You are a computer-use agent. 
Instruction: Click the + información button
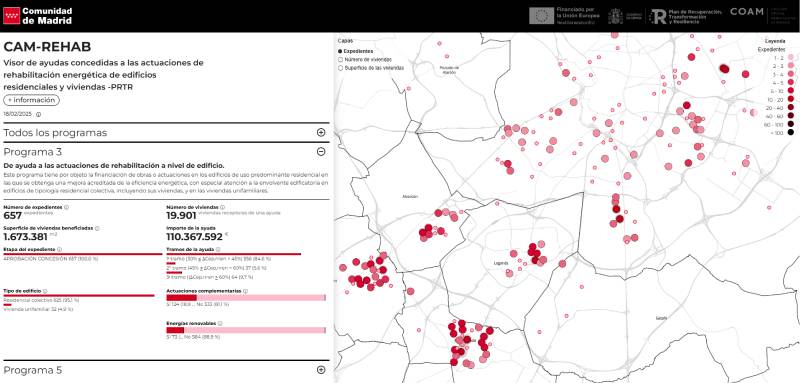tap(32, 100)
